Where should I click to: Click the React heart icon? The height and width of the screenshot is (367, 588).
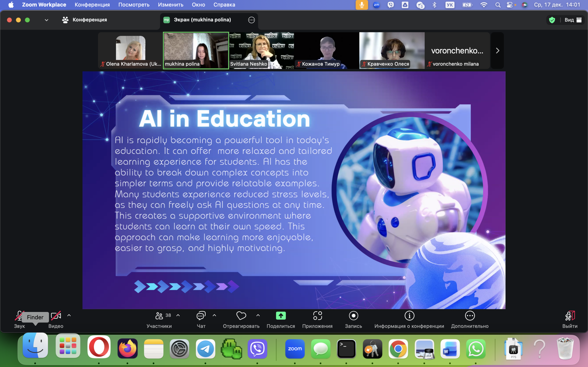(241, 316)
